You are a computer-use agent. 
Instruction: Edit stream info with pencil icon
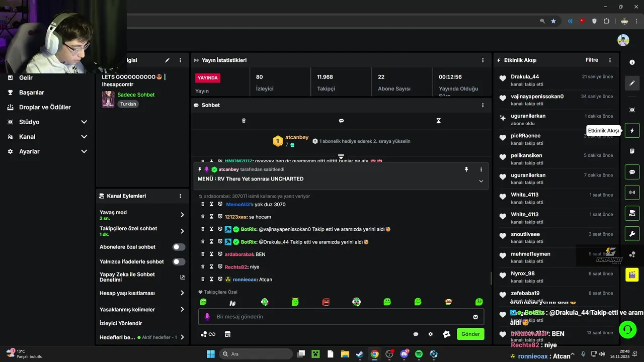[x=167, y=60]
